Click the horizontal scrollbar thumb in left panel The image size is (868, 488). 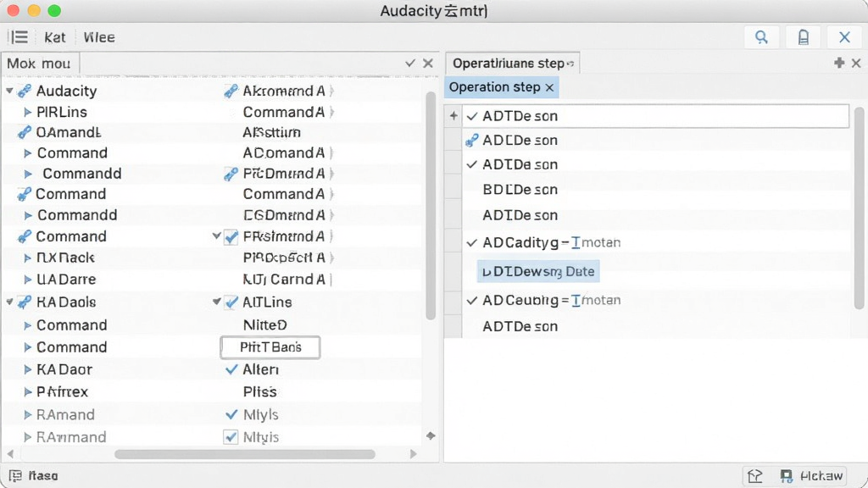point(245,454)
